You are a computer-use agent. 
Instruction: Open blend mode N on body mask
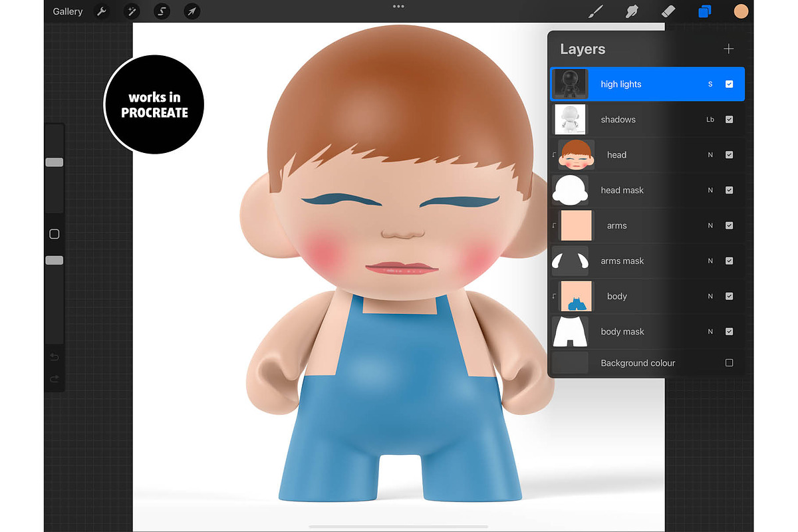coord(710,331)
